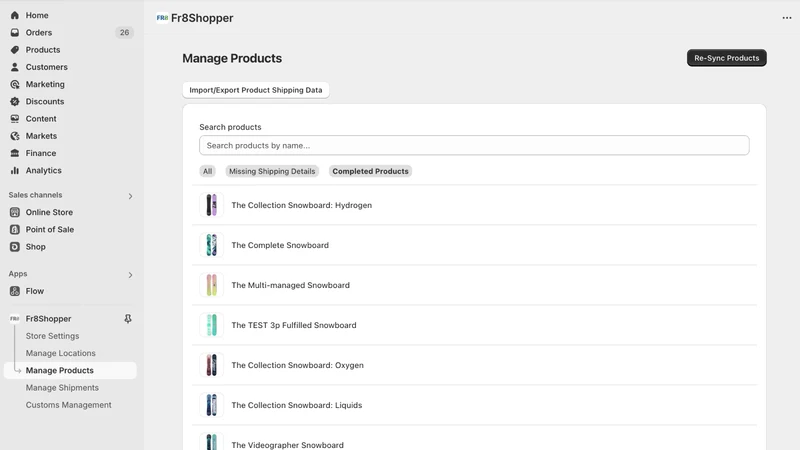Click the Flow app icon

(x=15, y=291)
